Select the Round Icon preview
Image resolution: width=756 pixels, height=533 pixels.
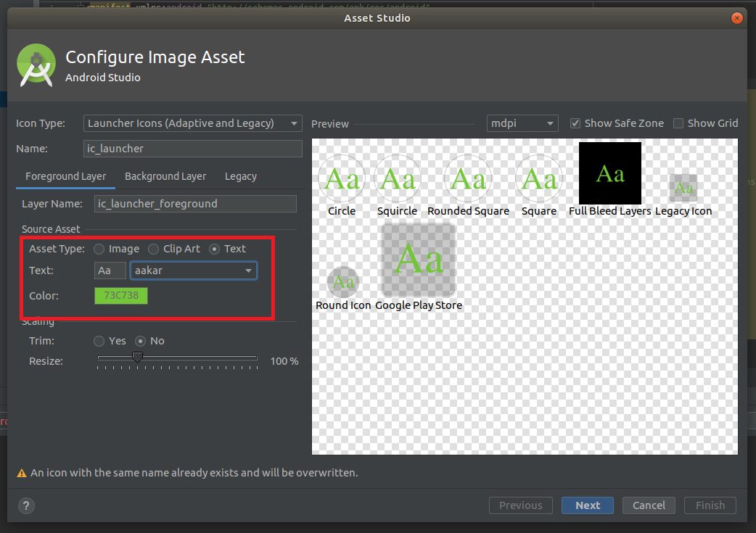click(342, 281)
